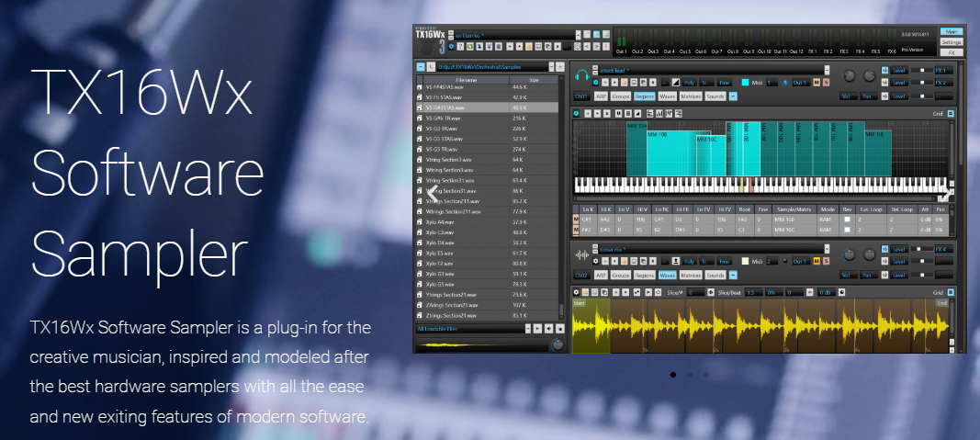Open the All Loadable Files filter dropdown

tap(528, 329)
